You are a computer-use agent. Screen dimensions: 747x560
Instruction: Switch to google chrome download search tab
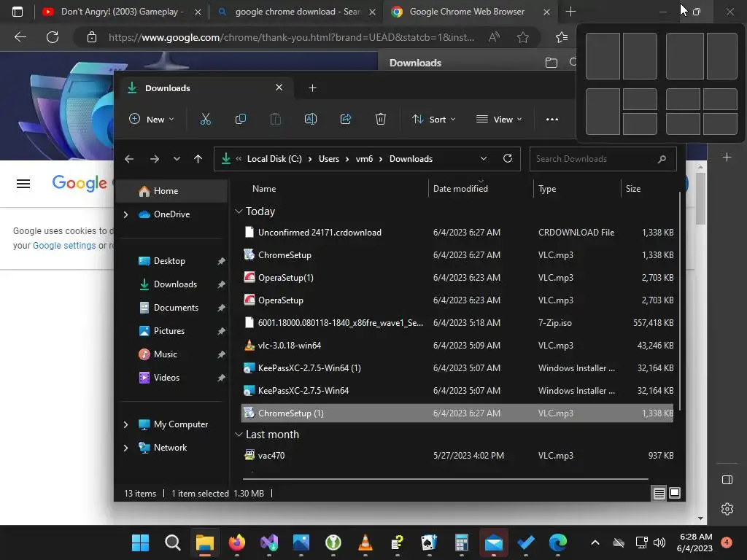click(x=295, y=12)
